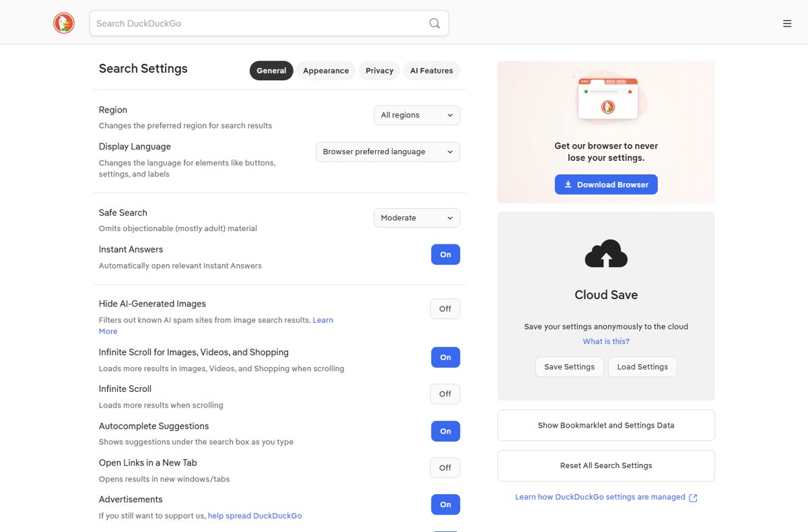The image size is (808, 532).
Task: Click the Download Browser button
Action: pyautogui.click(x=606, y=185)
